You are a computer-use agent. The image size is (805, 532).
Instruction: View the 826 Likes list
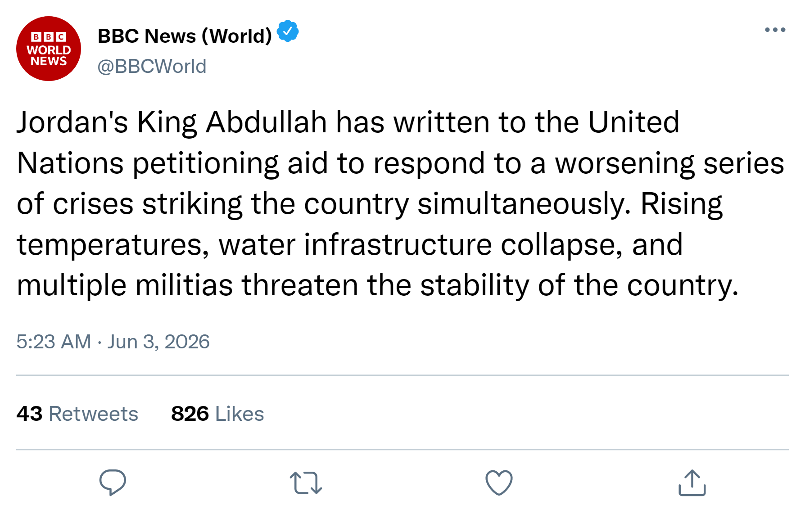click(217, 414)
